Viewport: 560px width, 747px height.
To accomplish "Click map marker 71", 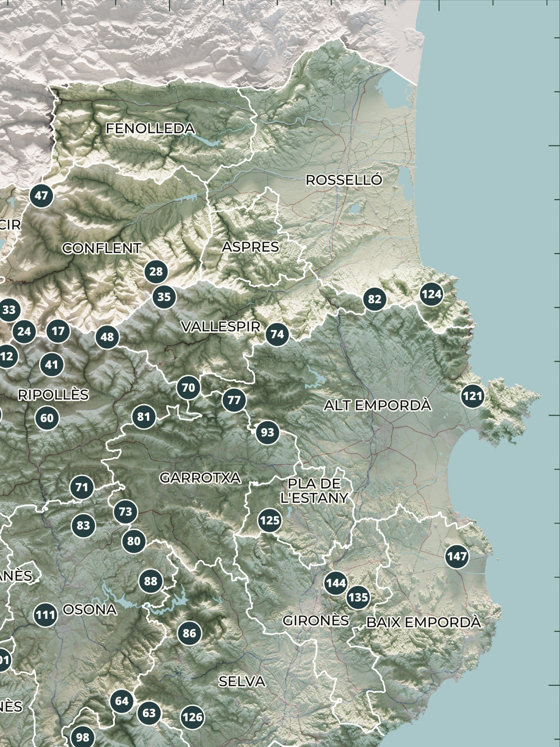I will pyautogui.click(x=82, y=488).
